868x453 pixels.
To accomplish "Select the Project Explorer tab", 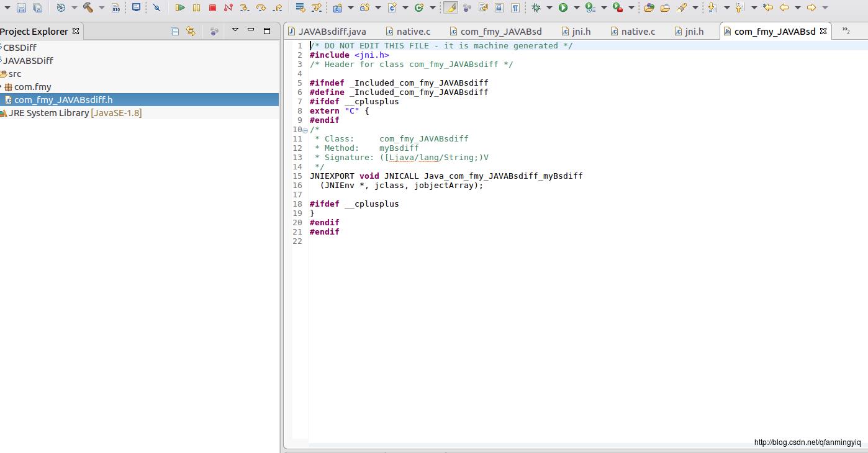I will 34,31.
